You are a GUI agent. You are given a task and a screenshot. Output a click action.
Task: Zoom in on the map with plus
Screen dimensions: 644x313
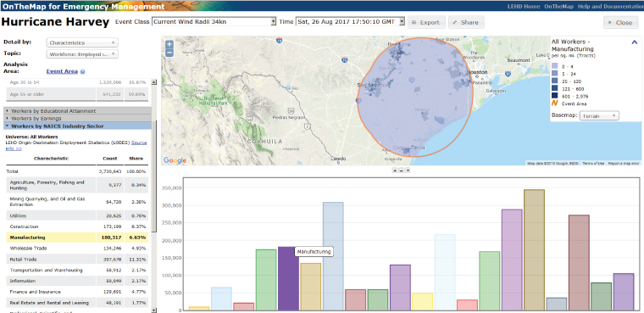[169, 44]
